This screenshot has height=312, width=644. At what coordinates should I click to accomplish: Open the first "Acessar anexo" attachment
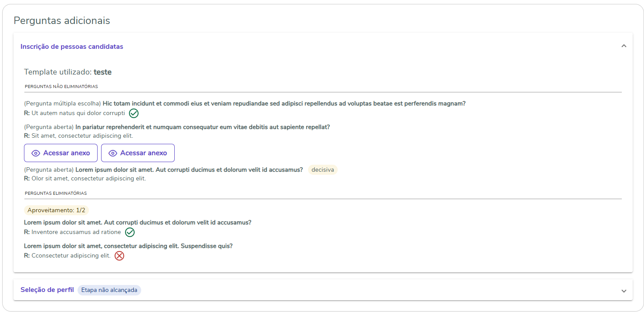click(x=61, y=153)
